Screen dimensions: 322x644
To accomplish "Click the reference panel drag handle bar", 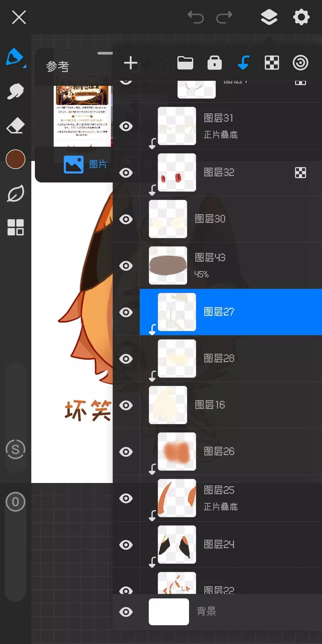I will 105,53.
